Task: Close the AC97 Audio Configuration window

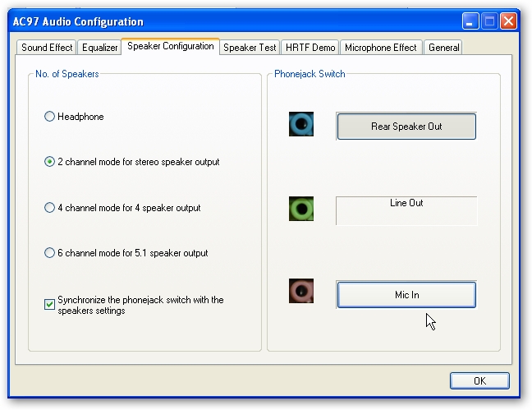Action: coord(508,21)
